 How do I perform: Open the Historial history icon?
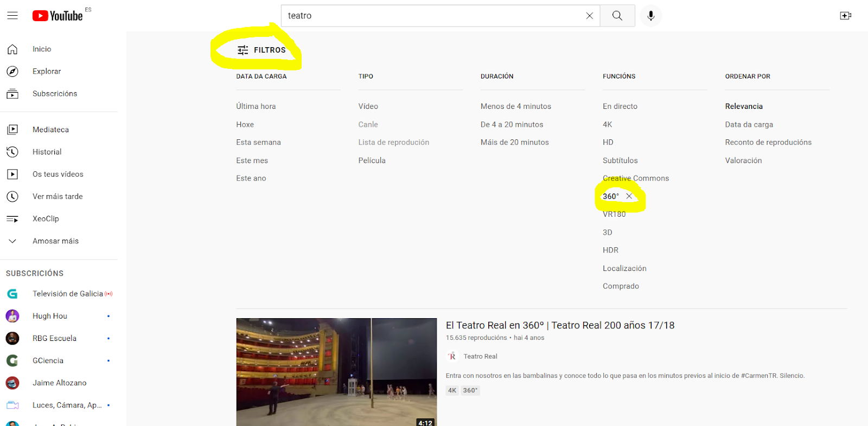coord(12,152)
